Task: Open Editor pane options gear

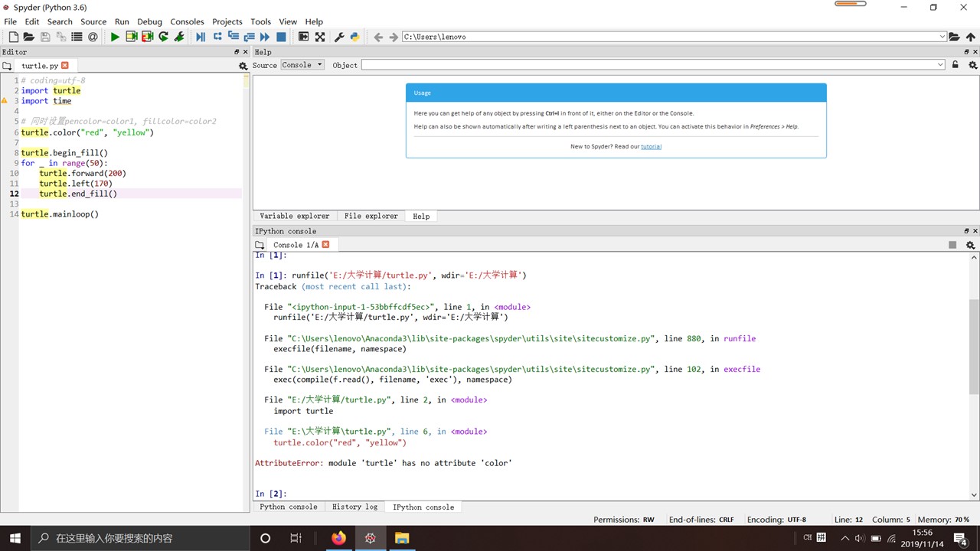Action: click(243, 66)
